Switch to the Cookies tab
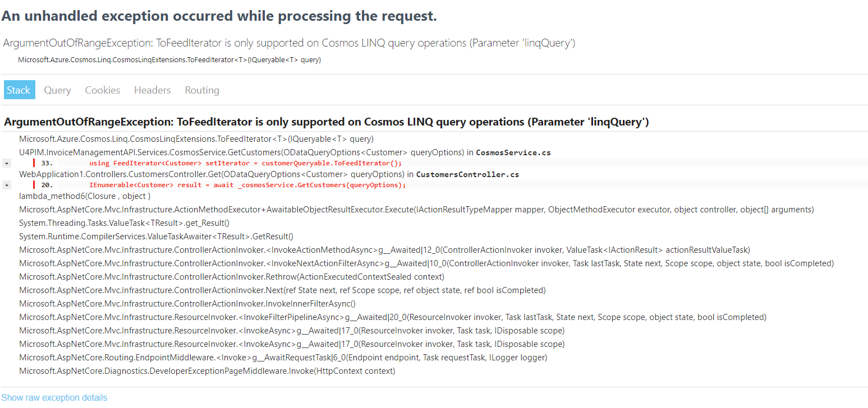The height and width of the screenshot is (408, 868). tap(102, 90)
